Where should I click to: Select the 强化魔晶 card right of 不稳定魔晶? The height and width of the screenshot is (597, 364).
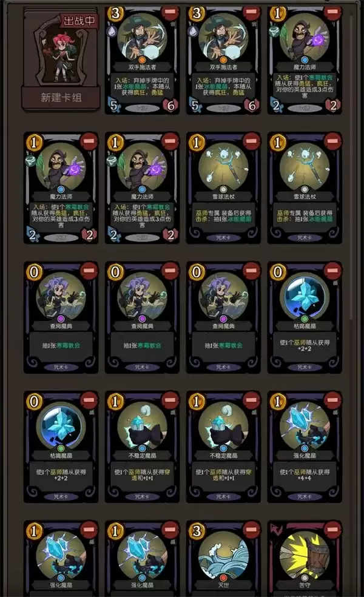click(305, 447)
